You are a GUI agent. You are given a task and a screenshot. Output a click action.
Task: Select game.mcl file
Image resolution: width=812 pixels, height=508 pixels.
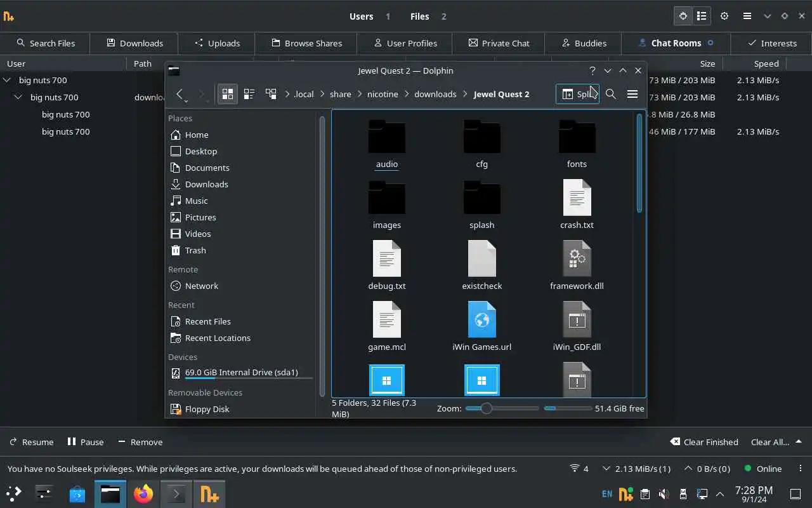pyautogui.click(x=387, y=328)
